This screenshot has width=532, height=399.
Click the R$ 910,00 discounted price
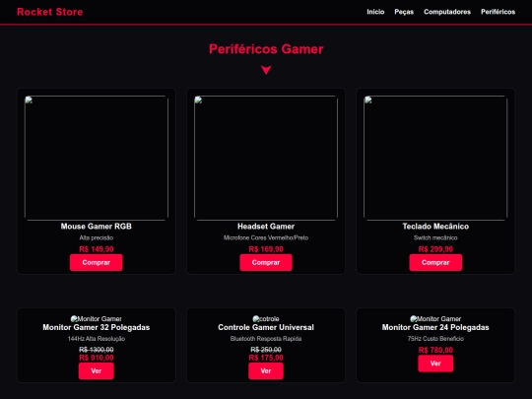click(97, 358)
